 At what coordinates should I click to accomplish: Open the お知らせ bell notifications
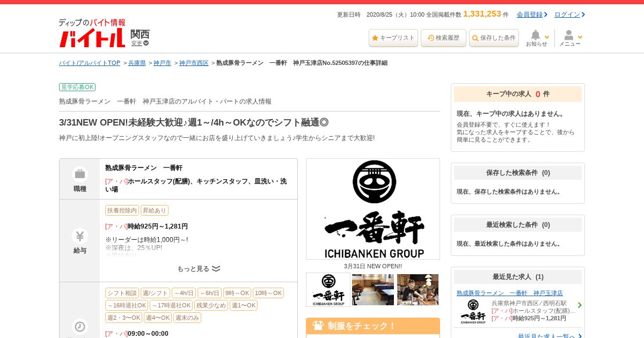click(x=537, y=38)
